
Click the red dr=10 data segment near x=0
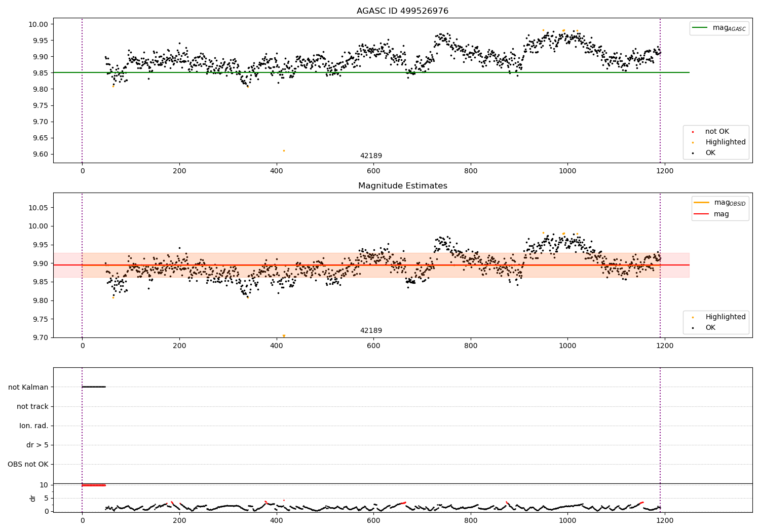tap(94, 485)
